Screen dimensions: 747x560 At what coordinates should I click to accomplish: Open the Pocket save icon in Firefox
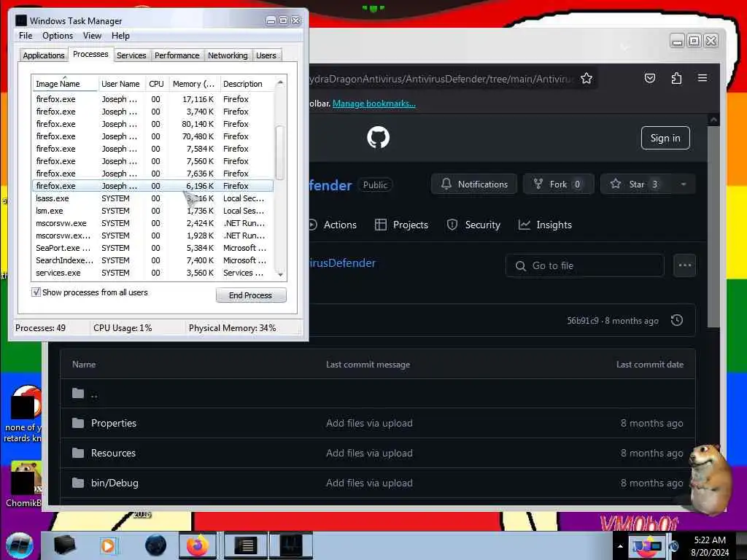click(650, 78)
